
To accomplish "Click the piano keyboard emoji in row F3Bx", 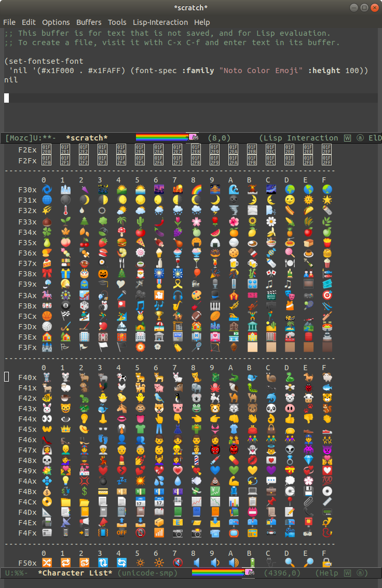I will pos(215,305).
